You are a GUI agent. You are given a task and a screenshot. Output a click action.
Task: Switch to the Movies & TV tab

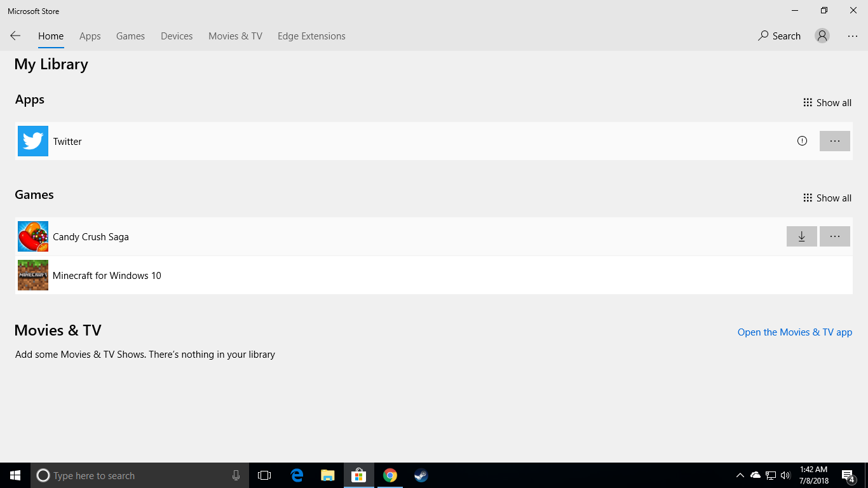[235, 36]
